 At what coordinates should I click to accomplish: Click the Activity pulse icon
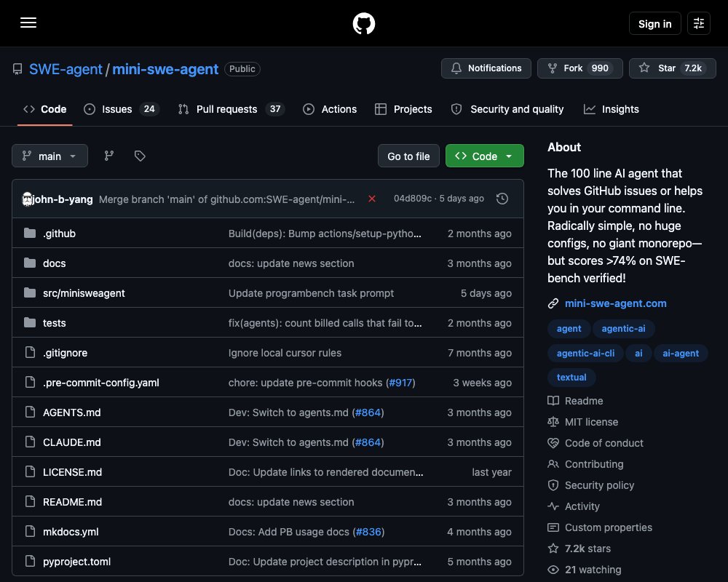[553, 506]
